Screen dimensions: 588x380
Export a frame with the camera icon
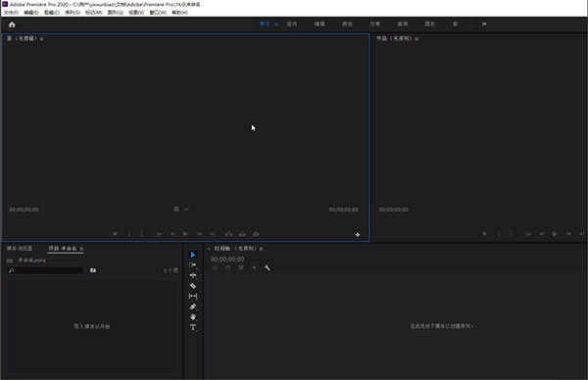click(x=256, y=234)
